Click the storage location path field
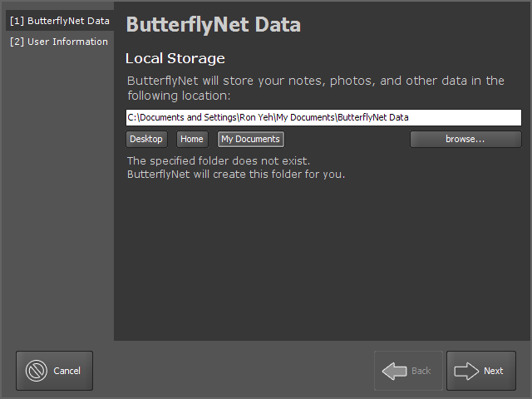Viewport: 532px width, 399px height. [x=323, y=117]
